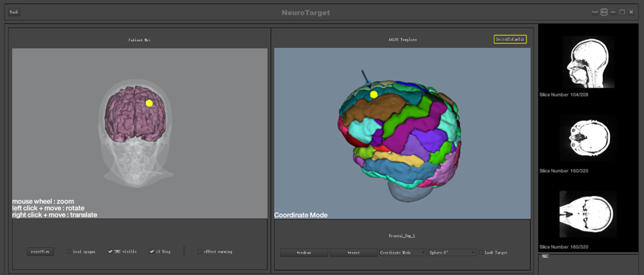Image resolution: width=644 pixels, height=275 pixels.
Task: Maximize the NeuroTarget window
Action: (622, 12)
